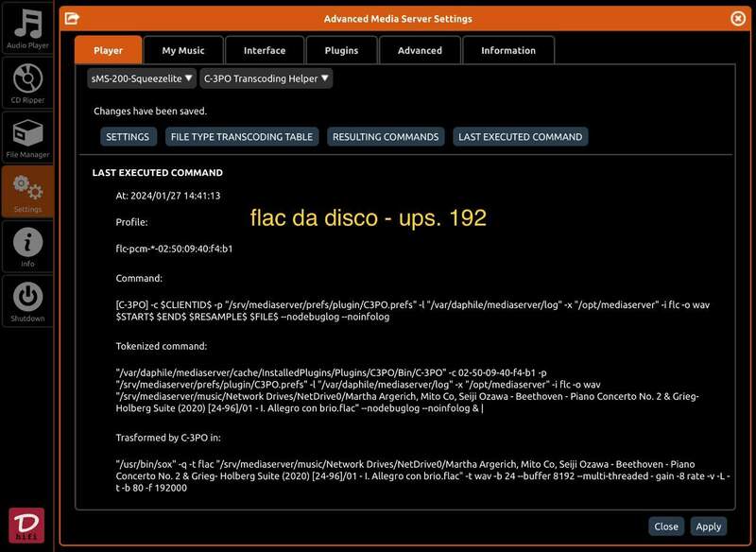The image size is (756, 552).
Task: Go to the Advanced tab
Action: tap(420, 50)
